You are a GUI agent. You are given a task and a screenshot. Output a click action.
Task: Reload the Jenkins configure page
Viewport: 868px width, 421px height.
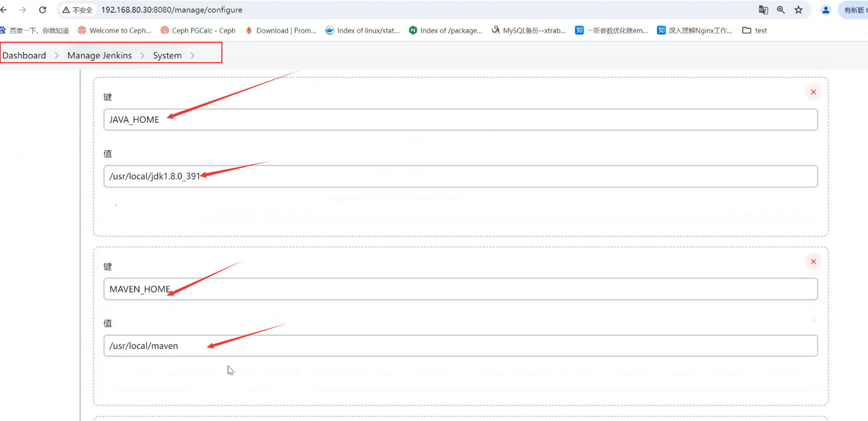[43, 10]
